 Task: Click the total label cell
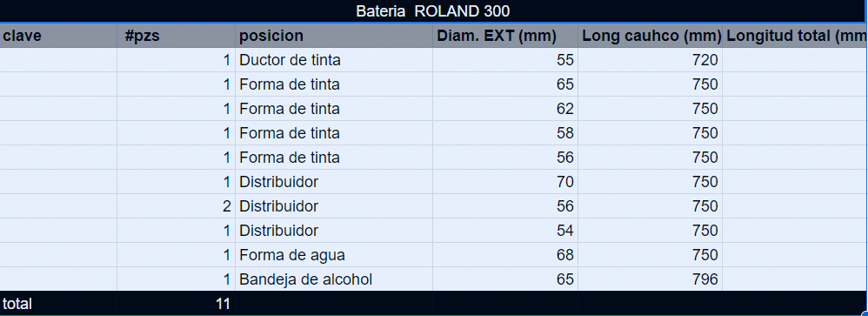tap(58, 303)
